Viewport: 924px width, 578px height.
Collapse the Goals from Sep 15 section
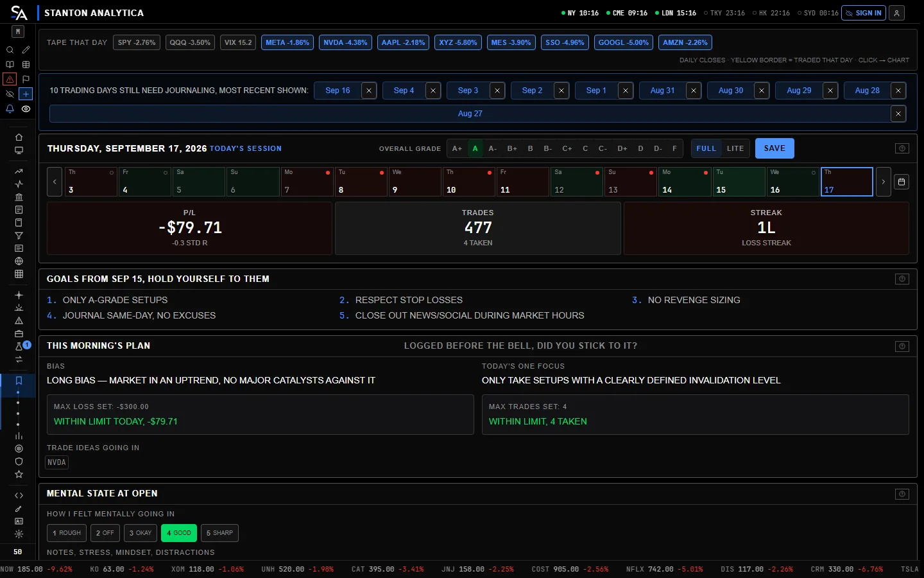[x=902, y=279]
